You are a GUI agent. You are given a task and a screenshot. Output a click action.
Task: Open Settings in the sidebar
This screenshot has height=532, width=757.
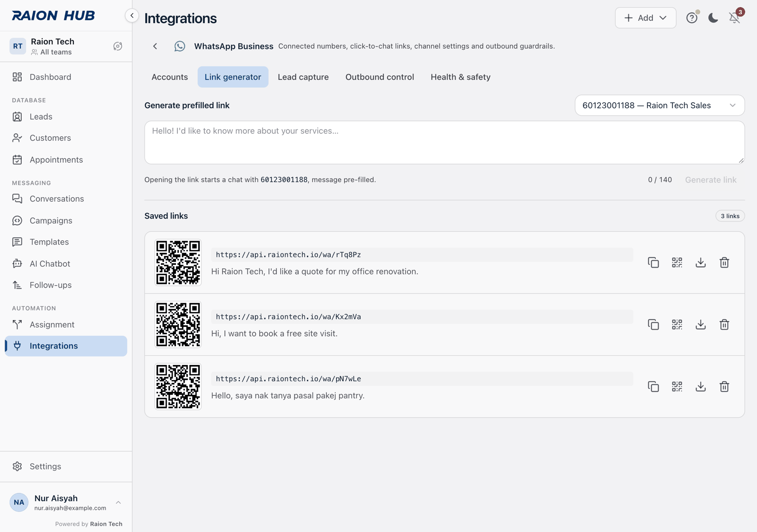pyautogui.click(x=66, y=467)
